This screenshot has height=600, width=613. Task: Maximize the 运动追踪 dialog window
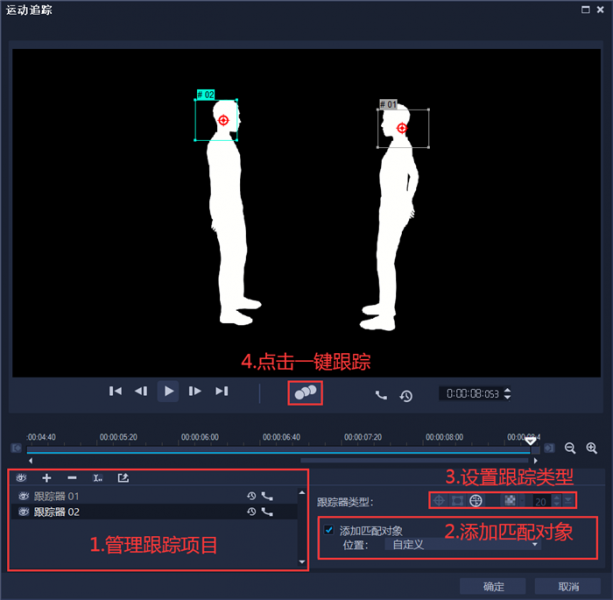coord(585,9)
